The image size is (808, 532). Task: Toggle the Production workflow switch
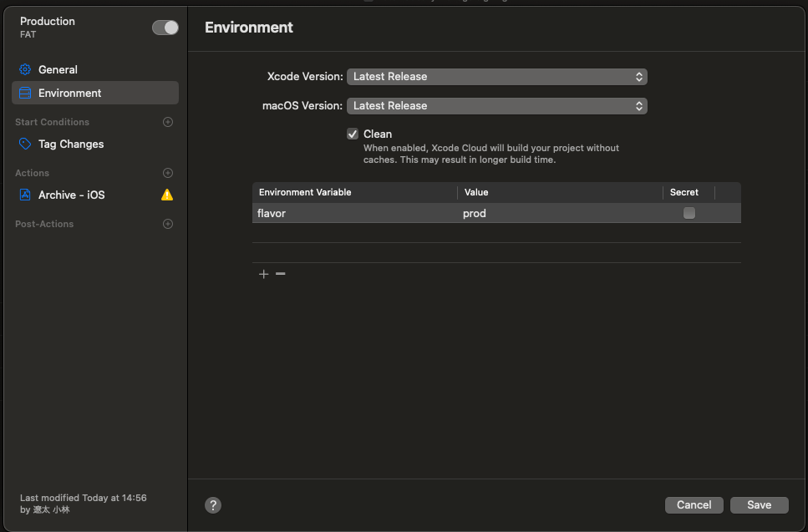click(165, 28)
